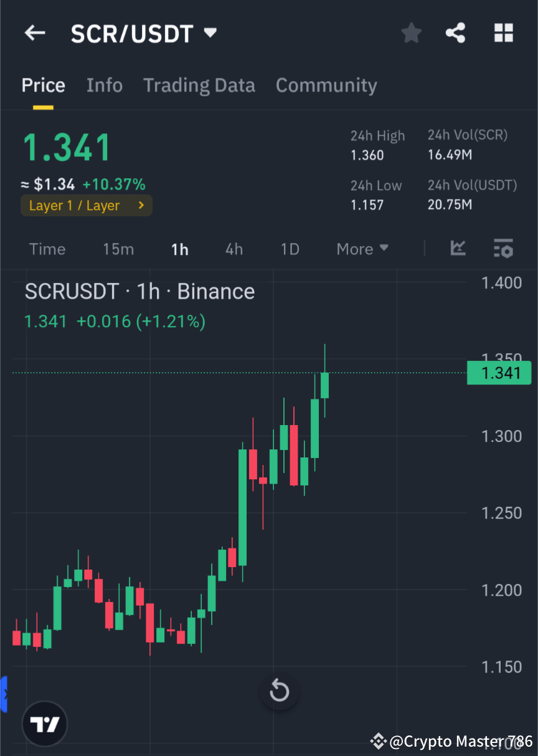Click the back arrow to exit chart

click(34, 32)
